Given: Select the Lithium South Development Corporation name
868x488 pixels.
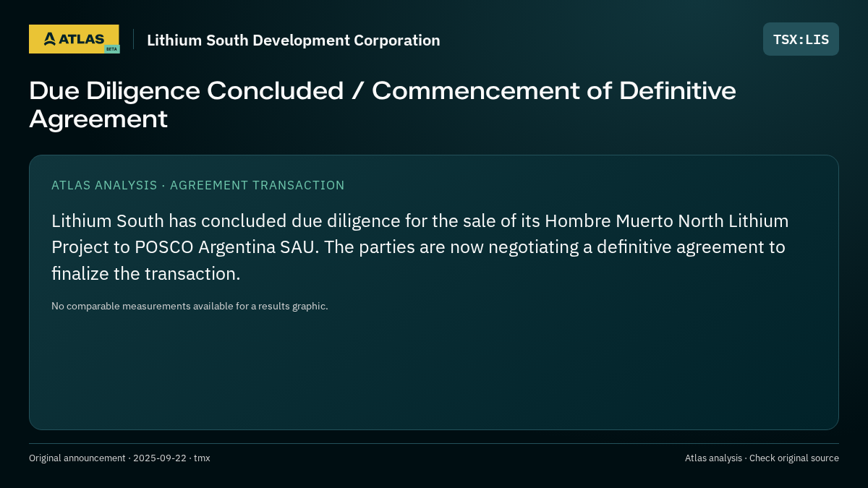Looking at the screenshot, I should click(x=293, y=40).
